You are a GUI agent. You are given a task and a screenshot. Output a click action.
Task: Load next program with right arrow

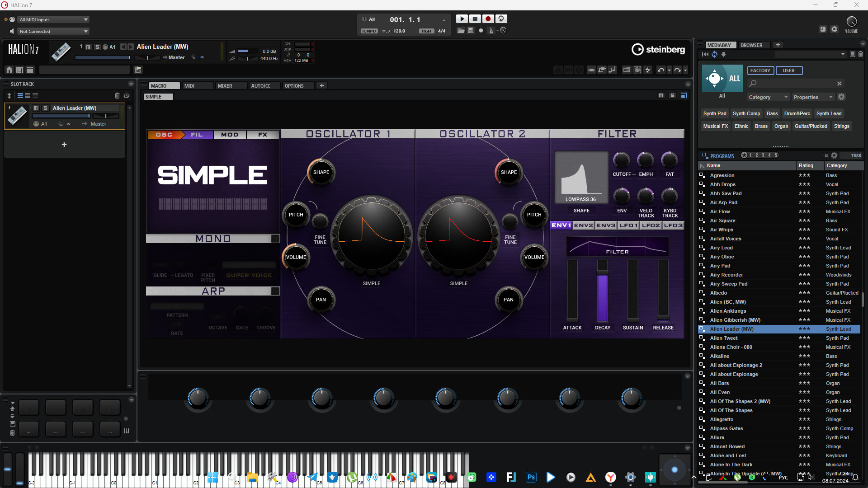point(131,47)
